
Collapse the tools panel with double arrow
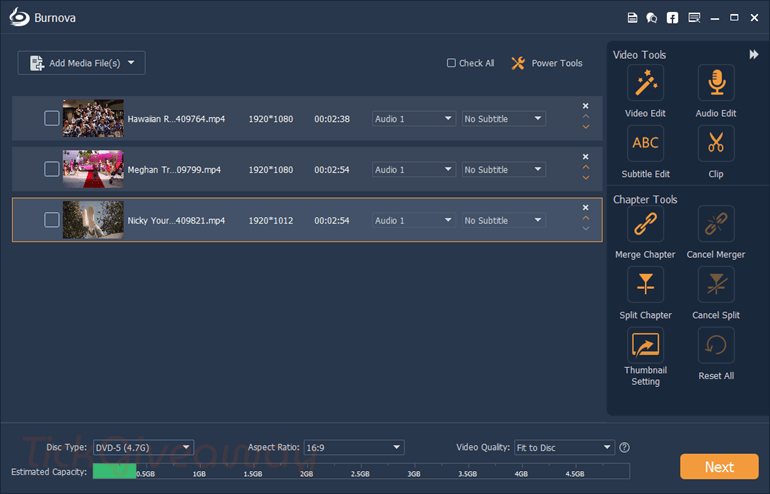coord(754,55)
